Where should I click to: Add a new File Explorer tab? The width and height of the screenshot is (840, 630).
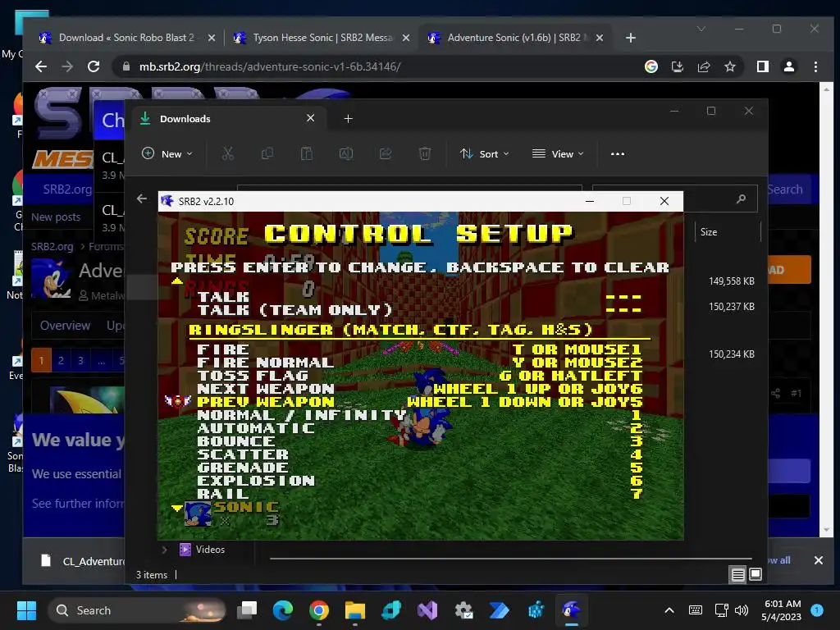coord(348,118)
